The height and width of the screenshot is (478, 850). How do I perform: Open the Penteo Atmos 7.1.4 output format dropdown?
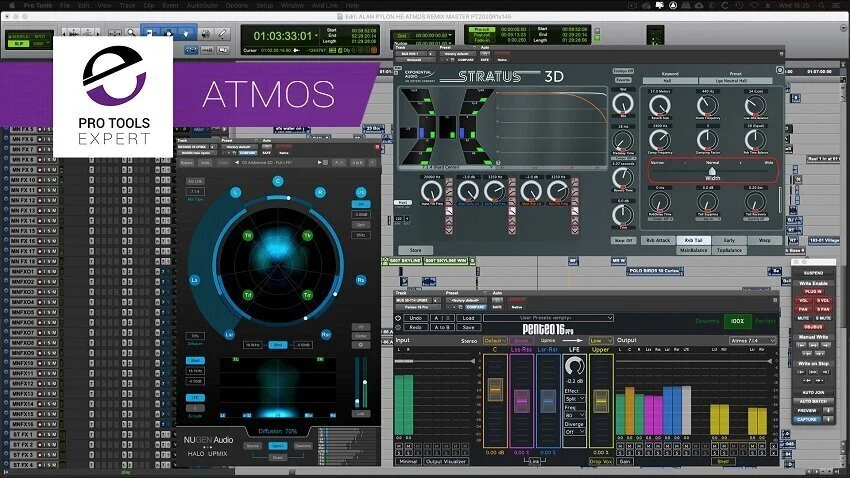[753, 340]
